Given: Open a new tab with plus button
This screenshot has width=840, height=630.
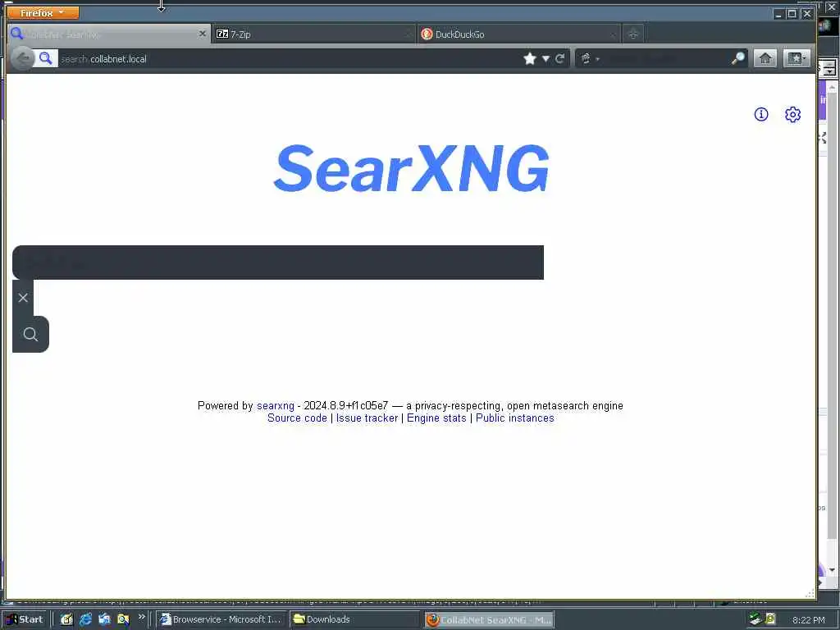Looking at the screenshot, I should pos(633,34).
